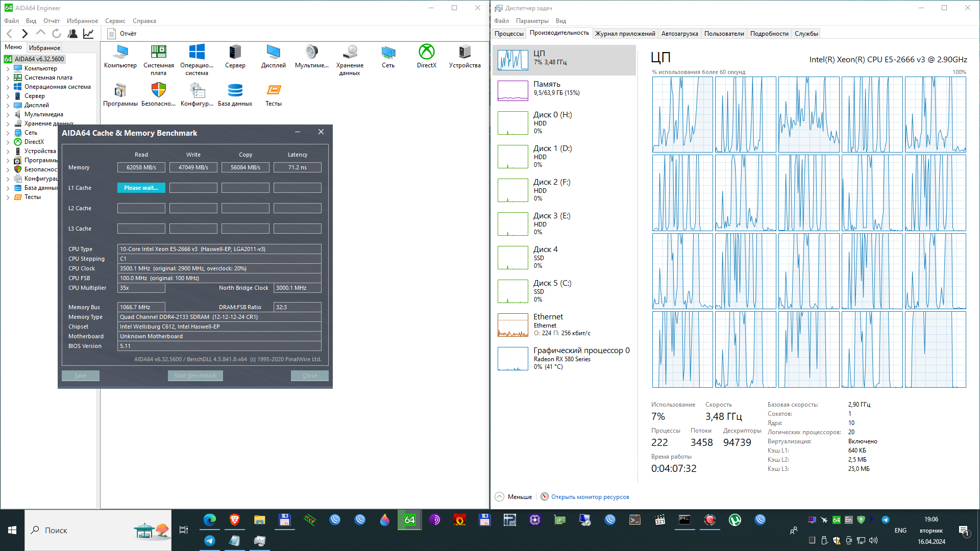Open the Безопасность shield icon
Viewport: 980px width, 551px height.
158,94
